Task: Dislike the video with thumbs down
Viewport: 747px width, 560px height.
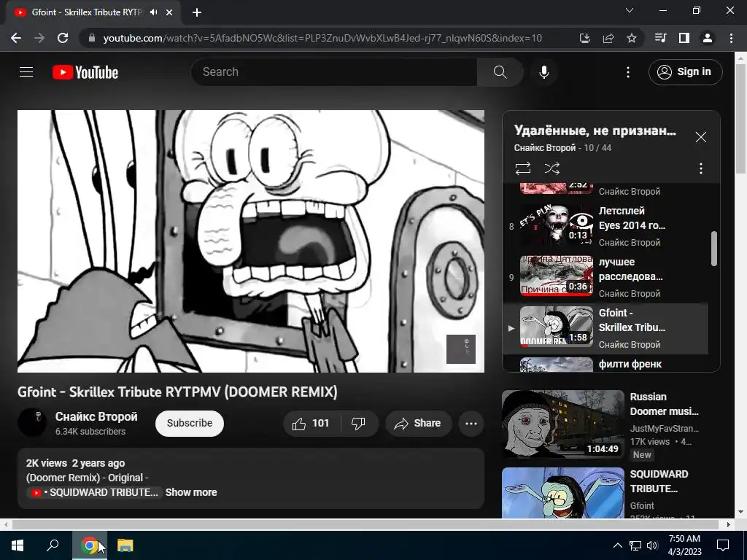Action: [x=358, y=424]
